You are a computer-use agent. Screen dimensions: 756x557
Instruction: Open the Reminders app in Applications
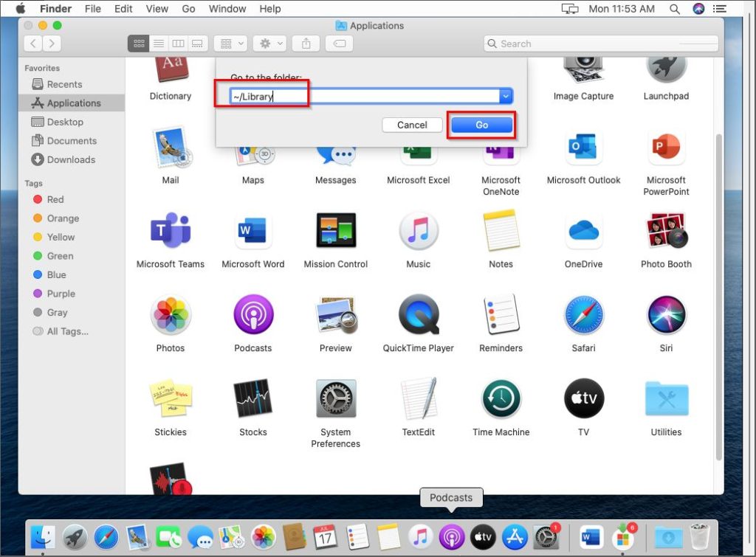point(501,314)
